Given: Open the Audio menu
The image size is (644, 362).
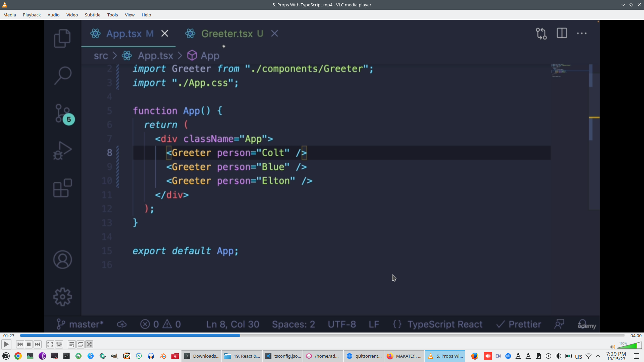Looking at the screenshot, I should [53, 15].
